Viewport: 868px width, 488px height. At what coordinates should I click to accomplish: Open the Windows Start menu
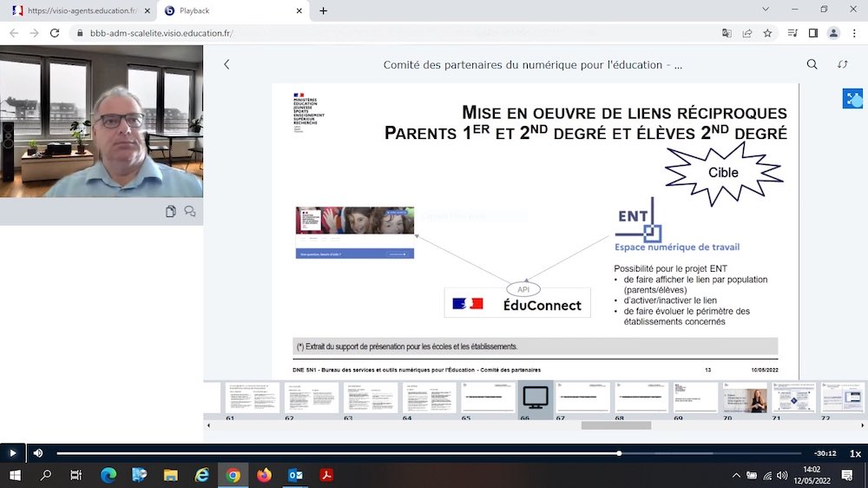point(15,475)
